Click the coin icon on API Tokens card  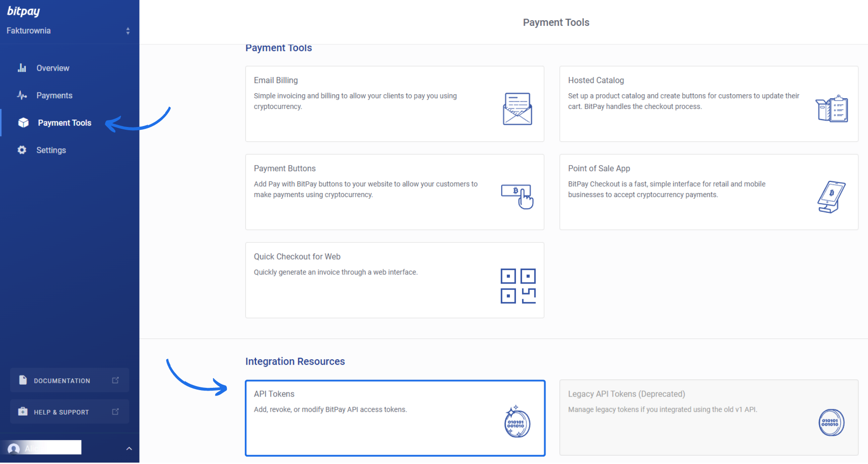pos(516,421)
